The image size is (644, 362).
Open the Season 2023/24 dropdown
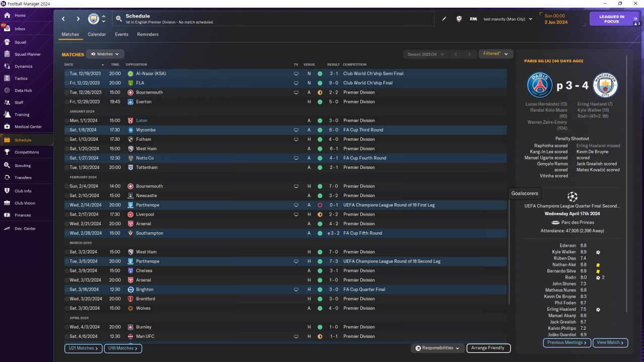[x=425, y=54]
